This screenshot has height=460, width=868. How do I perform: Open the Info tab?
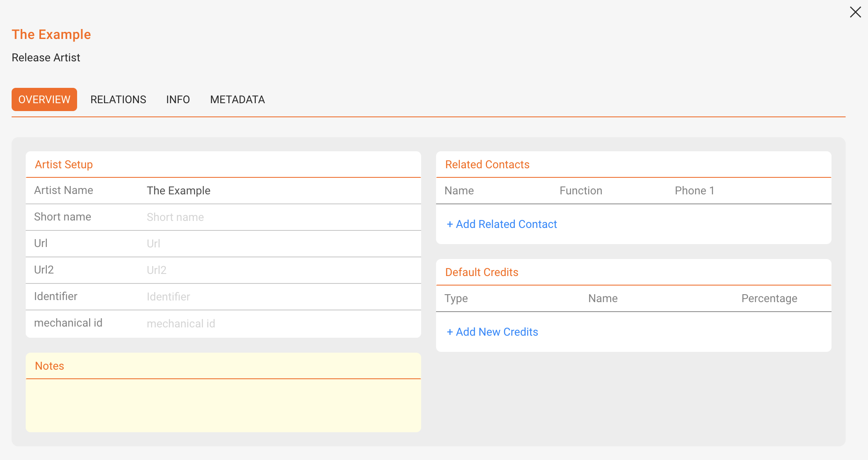(x=178, y=99)
